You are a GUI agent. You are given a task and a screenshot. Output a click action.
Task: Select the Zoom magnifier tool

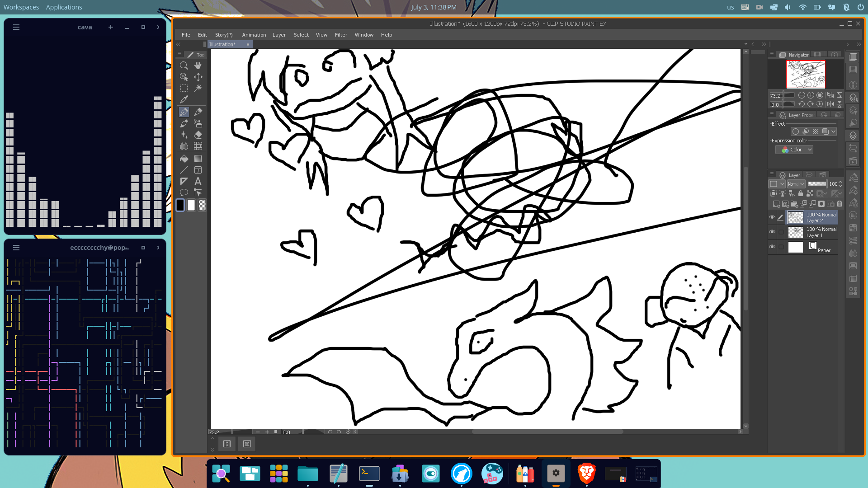point(184,66)
